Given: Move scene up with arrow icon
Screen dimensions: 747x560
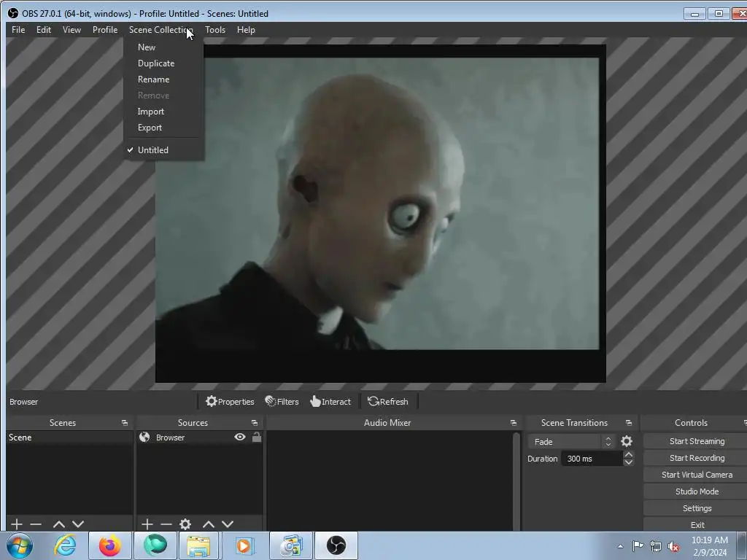Looking at the screenshot, I should point(59,524).
